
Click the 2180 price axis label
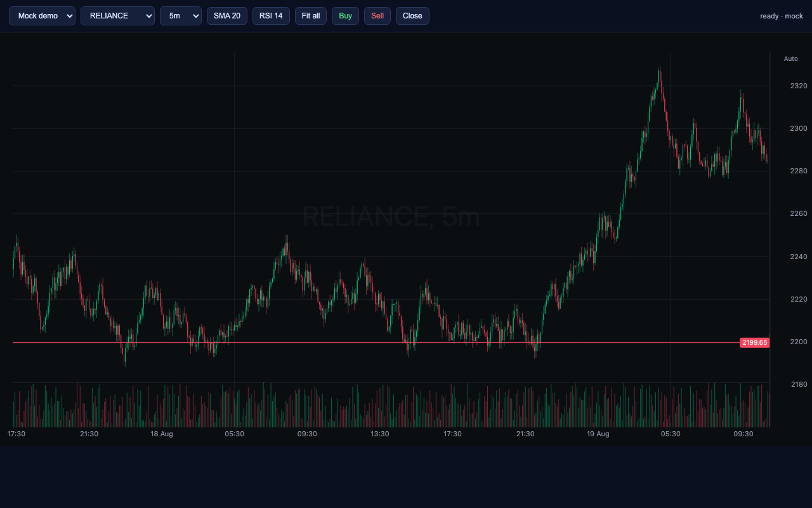pyautogui.click(x=799, y=384)
